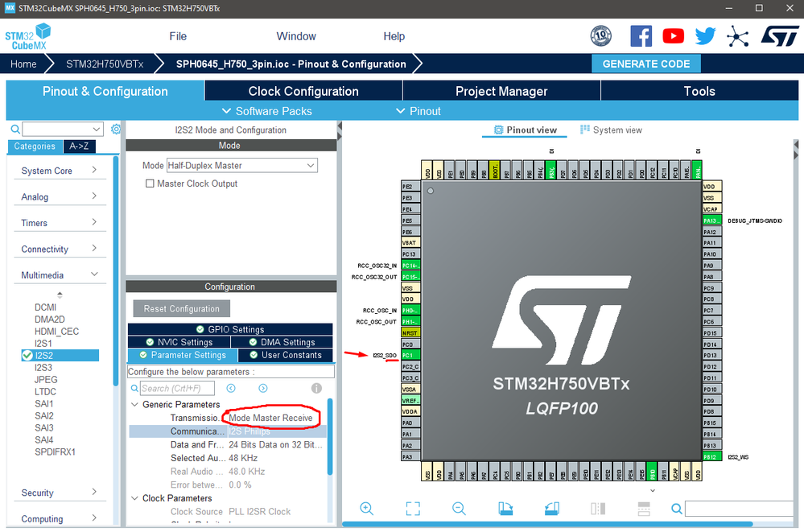Expand the Timers category
This screenshot has height=532, width=804.
pyautogui.click(x=60, y=223)
